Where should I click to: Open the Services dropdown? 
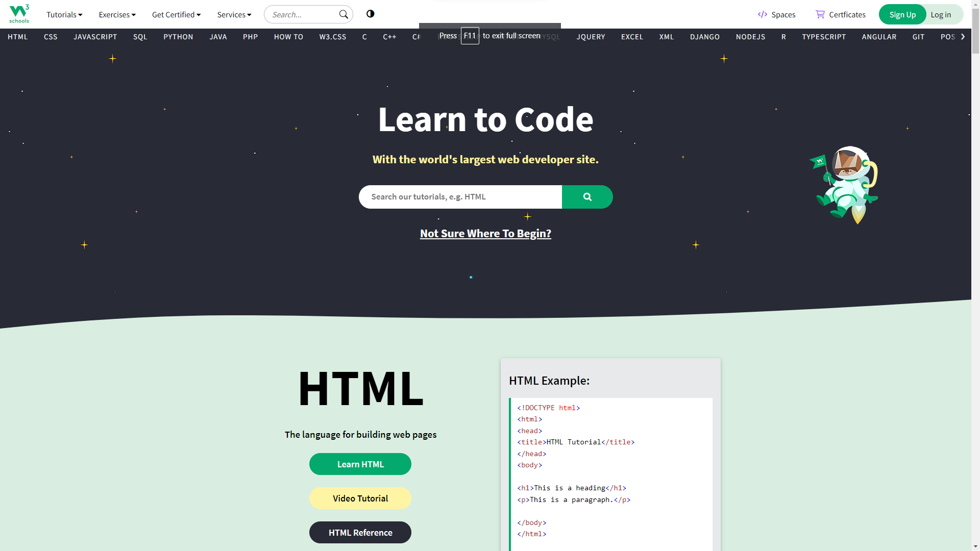click(234, 14)
